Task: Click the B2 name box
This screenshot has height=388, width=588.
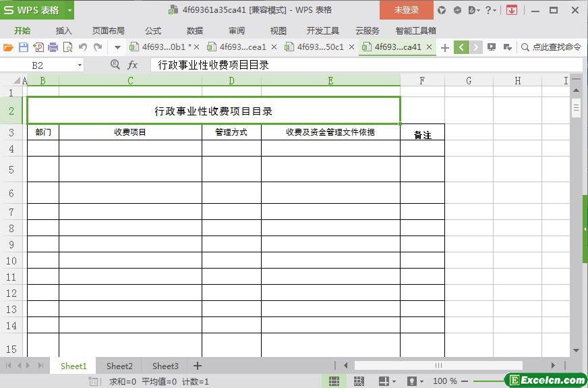Action: pyautogui.click(x=38, y=65)
